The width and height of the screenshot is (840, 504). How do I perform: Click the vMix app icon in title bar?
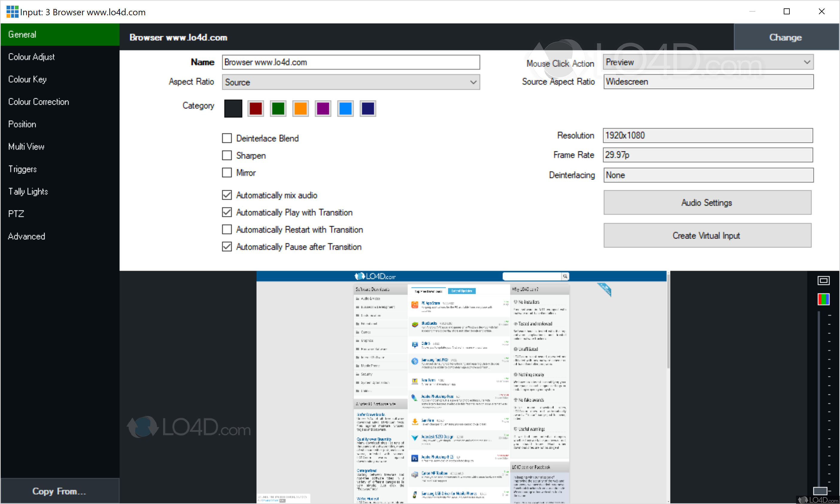[x=12, y=12]
